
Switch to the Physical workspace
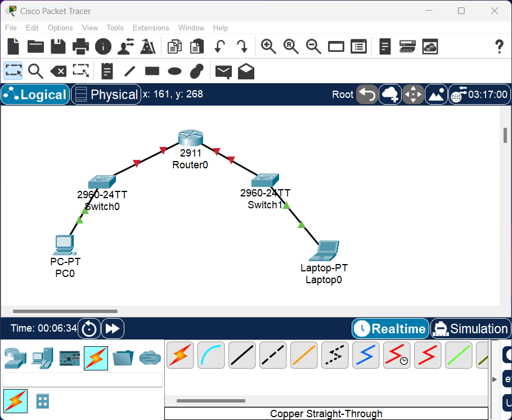pyautogui.click(x=106, y=94)
